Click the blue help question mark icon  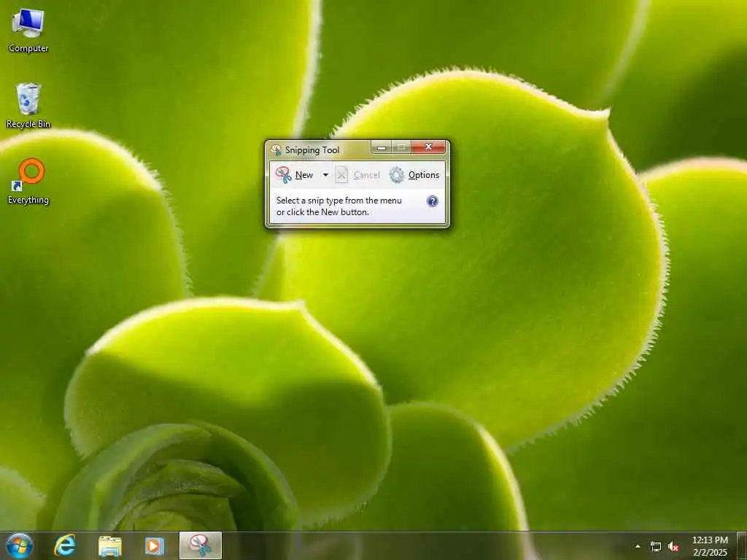pyautogui.click(x=432, y=201)
